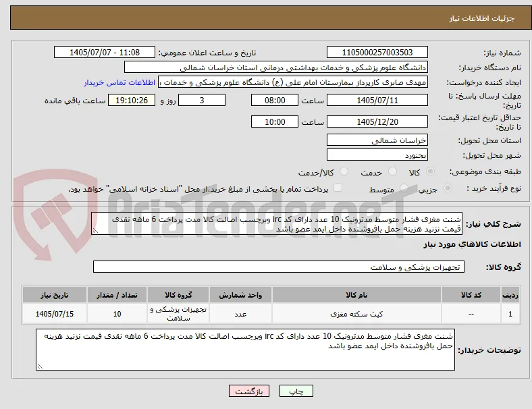Image resolution: width=532 pixels, height=409 pixels.
Task: Click the شماره نیاز field 1105000257003503
Action: pos(377,52)
